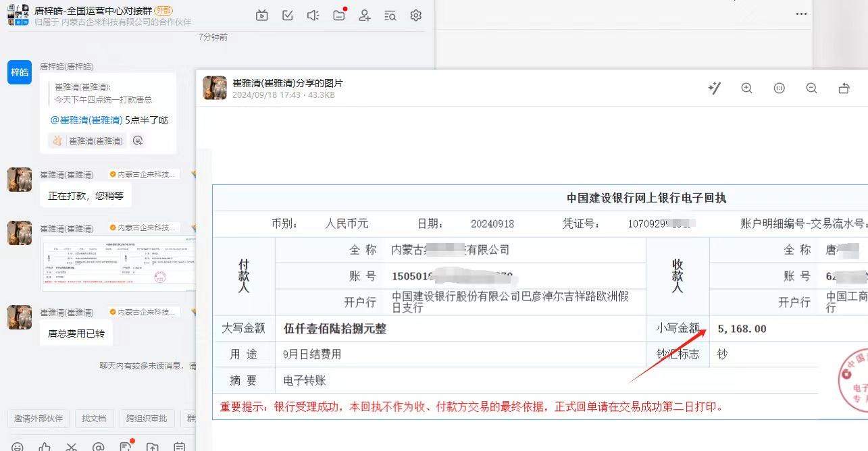Open group settings gear icon
Screen dimensions: 868x451
tap(416, 16)
